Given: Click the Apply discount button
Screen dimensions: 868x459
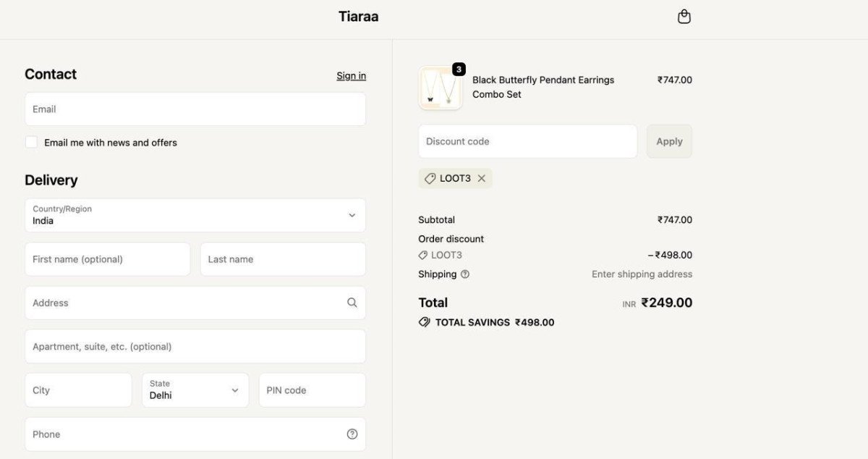Looking at the screenshot, I should (669, 141).
